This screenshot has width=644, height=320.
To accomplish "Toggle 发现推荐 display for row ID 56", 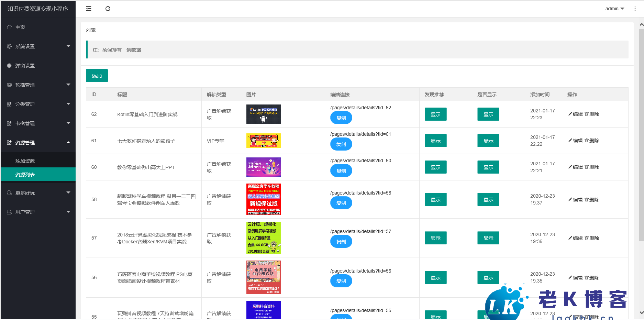I will (435, 278).
